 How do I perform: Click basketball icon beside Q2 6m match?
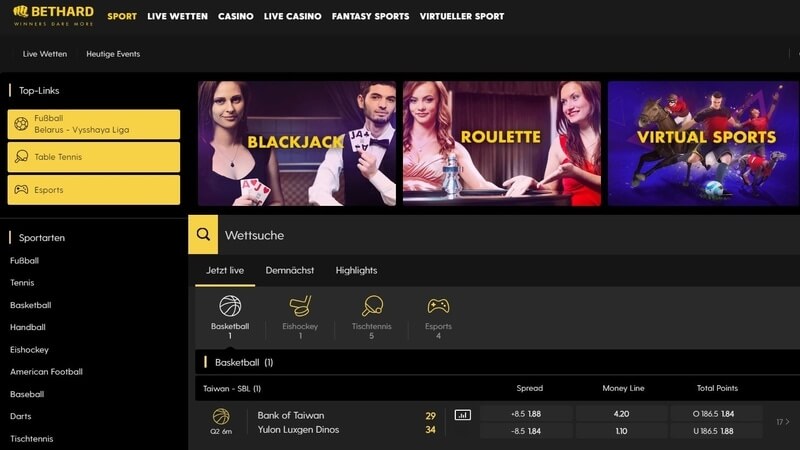pyautogui.click(x=221, y=417)
